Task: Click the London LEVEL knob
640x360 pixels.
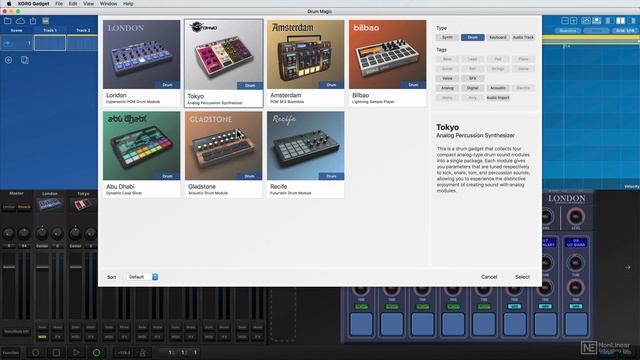Action: click(576, 217)
